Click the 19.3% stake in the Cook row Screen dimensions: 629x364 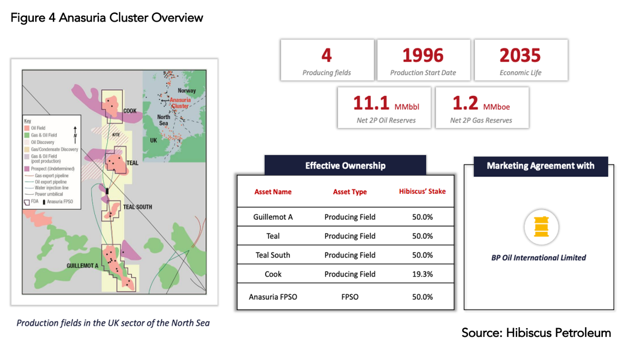pos(422,274)
